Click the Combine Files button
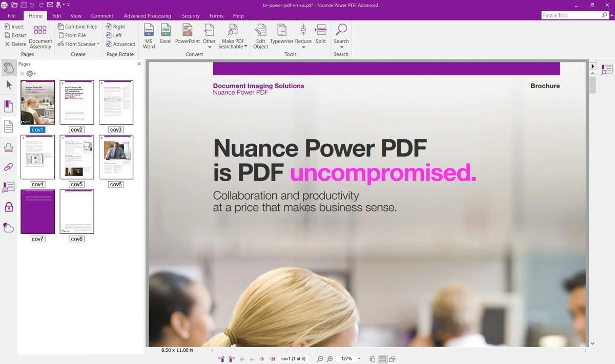Viewport: 615px width, 364px height. pos(77,27)
